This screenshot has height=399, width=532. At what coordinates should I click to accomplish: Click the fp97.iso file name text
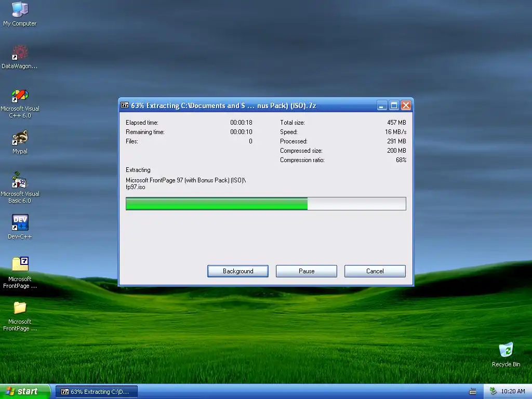pyautogui.click(x=136, y=187)
